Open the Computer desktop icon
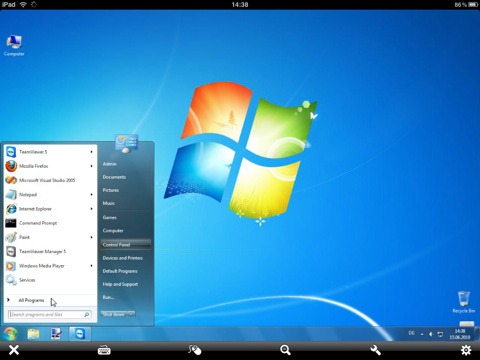 [14, 45]
